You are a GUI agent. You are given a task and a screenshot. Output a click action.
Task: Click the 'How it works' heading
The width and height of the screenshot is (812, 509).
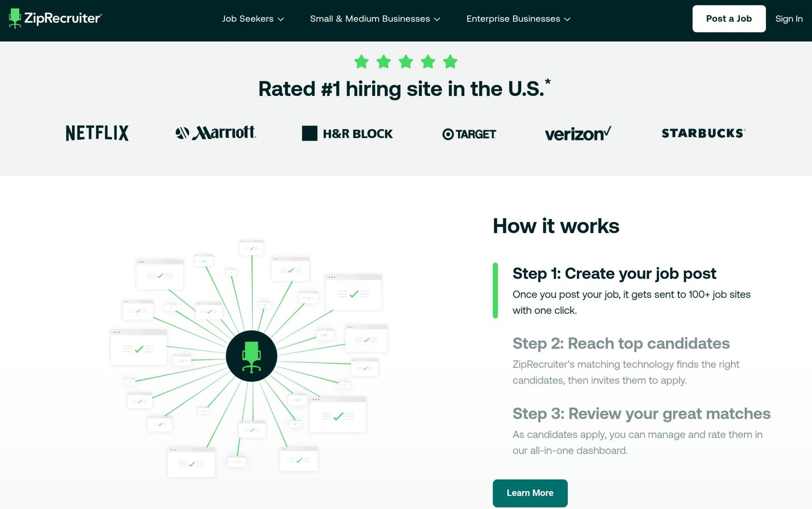(556, 226)
